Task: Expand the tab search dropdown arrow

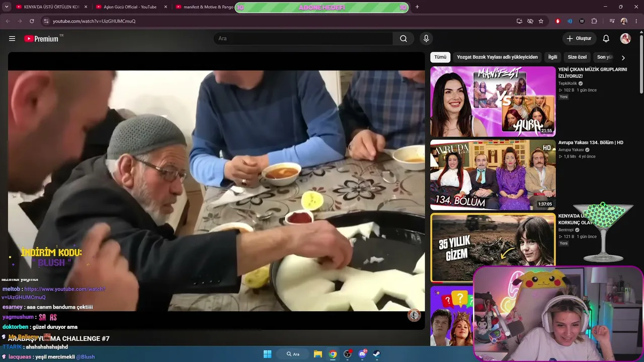Action: tap(7, 7)
